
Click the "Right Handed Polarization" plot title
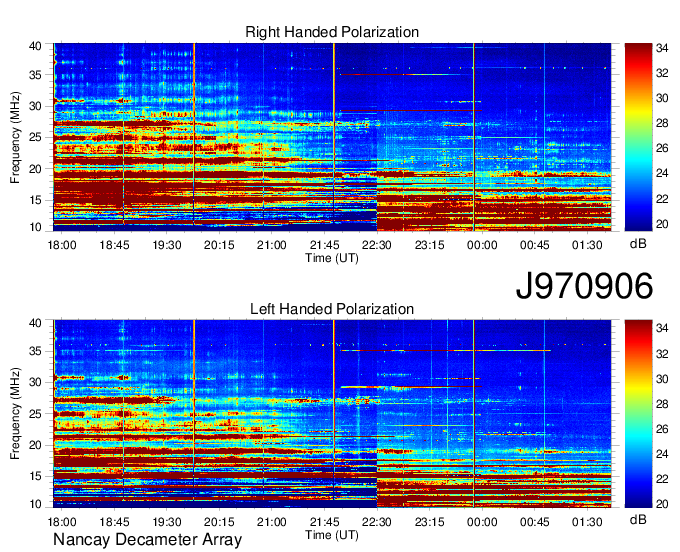[332, 32]
